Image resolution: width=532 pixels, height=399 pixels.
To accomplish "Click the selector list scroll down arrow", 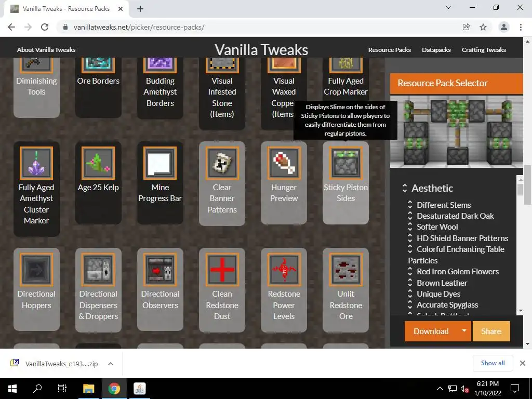I will (520, 311).
